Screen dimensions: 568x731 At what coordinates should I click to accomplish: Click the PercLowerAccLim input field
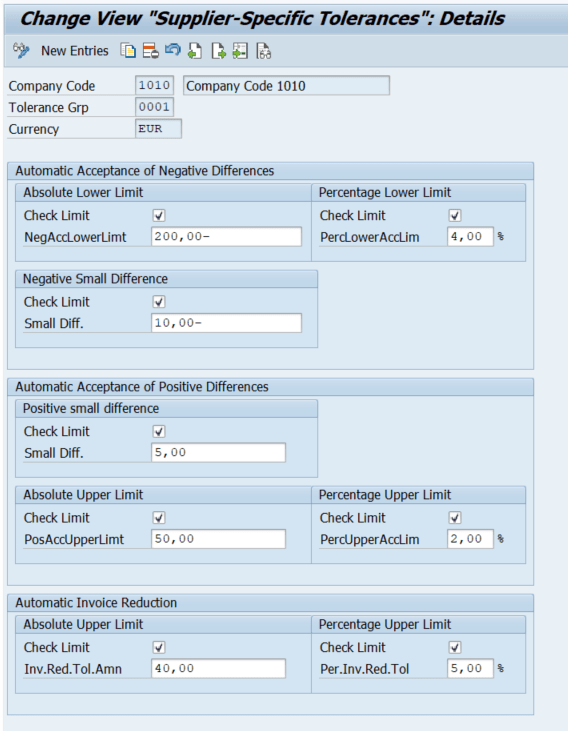(x=470, y=236)
